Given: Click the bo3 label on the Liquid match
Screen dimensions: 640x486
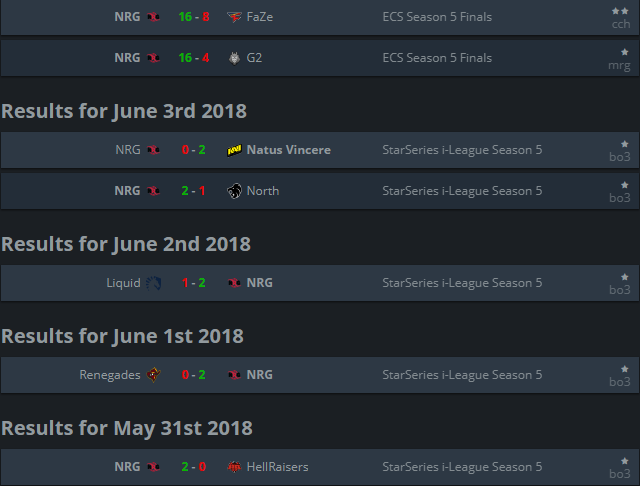Looking at the screenshot, I should [x=620, y=290].
